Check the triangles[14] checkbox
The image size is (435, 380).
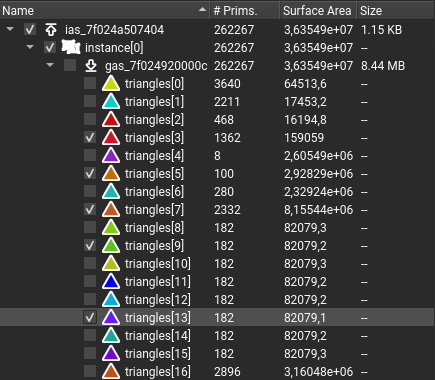coord(90,335)
